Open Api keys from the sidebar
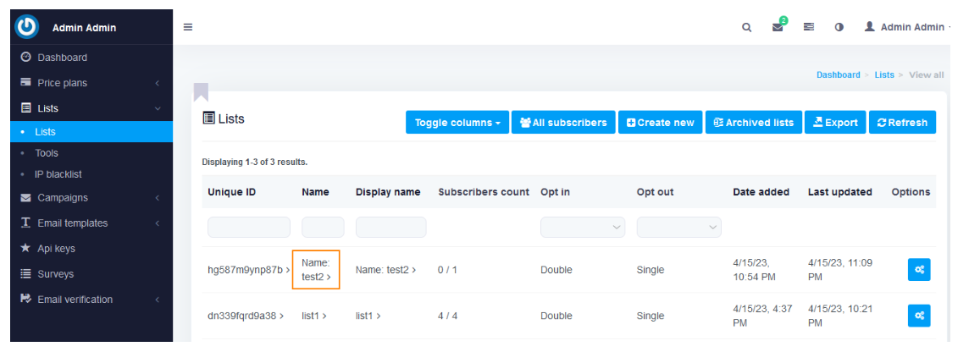Viewport: 980px width, 363px height. (56, 249)
